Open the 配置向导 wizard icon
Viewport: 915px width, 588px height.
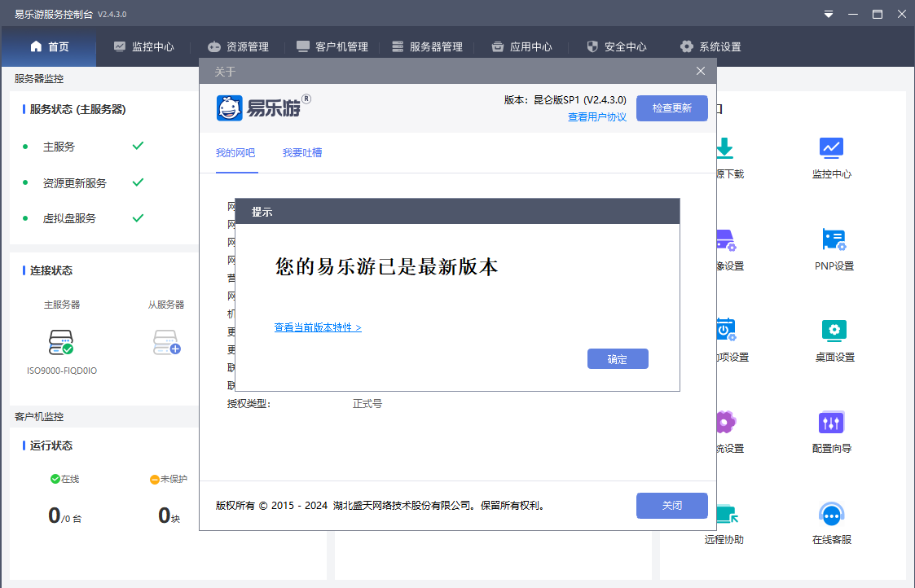[831, 423]
